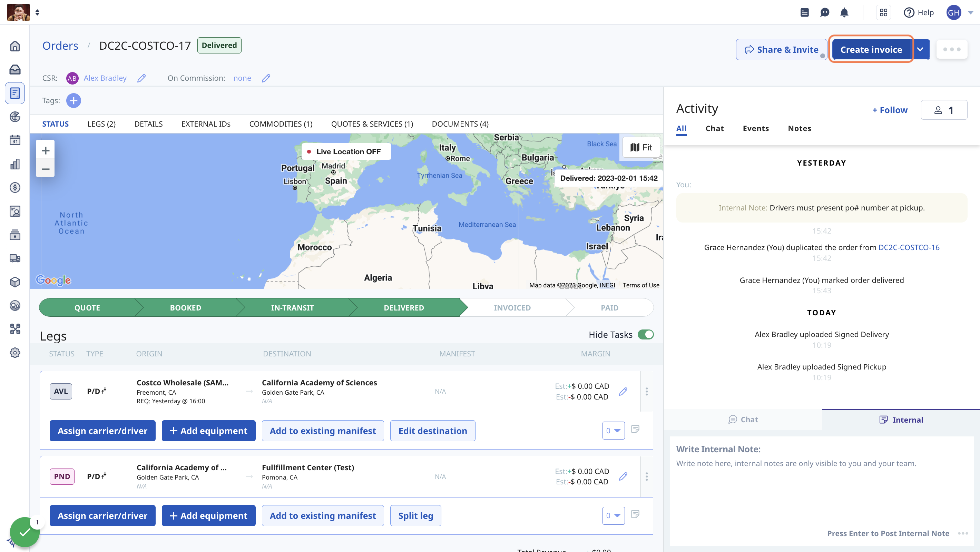Click Split leg button
Screen dimensions: 980x552
coord(415,515)
